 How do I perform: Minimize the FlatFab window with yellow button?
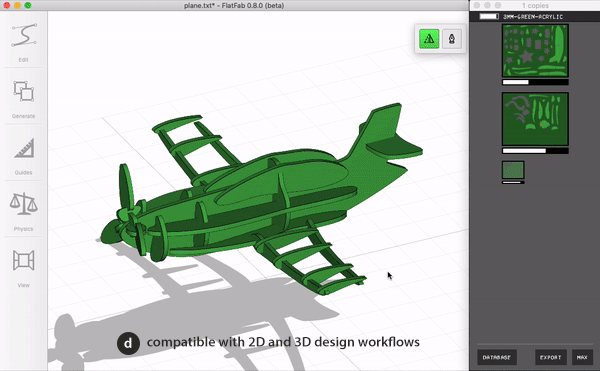coord(17,5)
